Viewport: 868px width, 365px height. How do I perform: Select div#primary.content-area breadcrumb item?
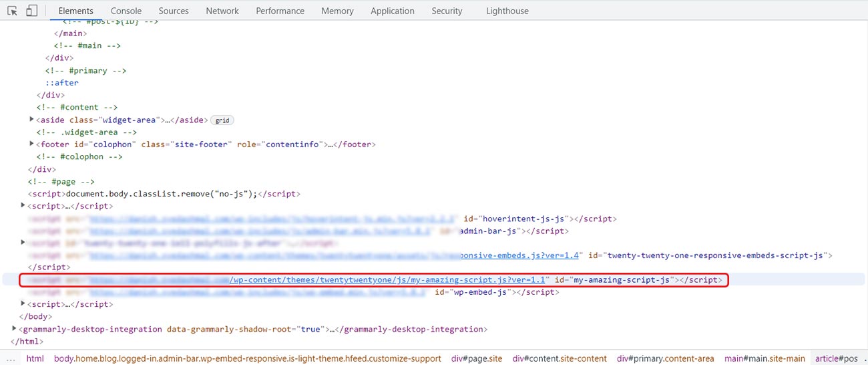[x=666, y=359]
